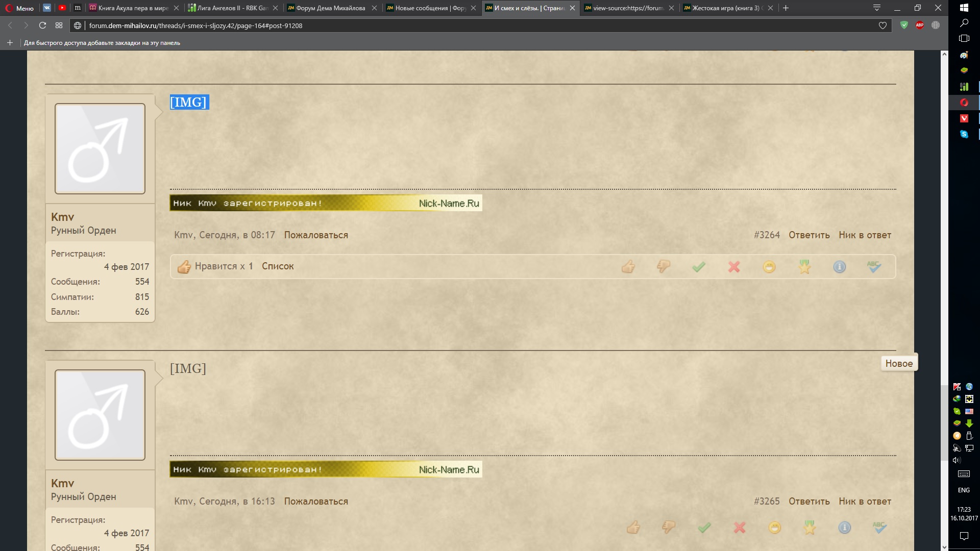
Task: Open the tab list dropdown in title bar
Action: [x=876, y=8]
